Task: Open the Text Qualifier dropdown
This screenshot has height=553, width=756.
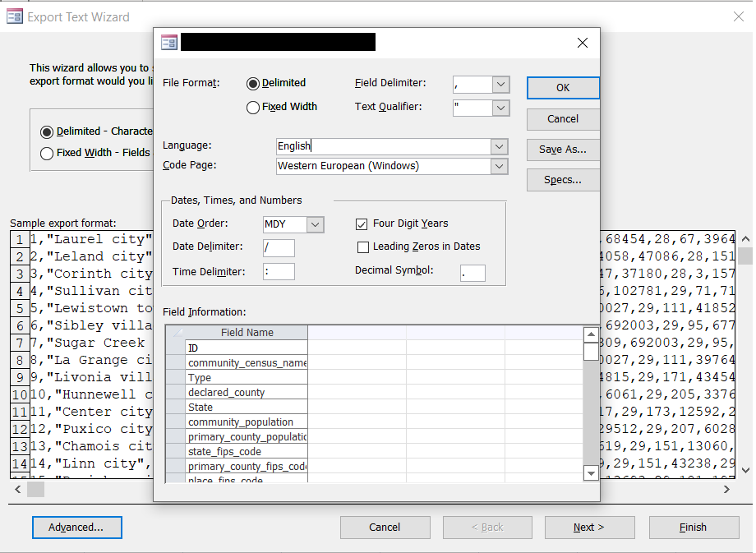Action: [500, 108]
